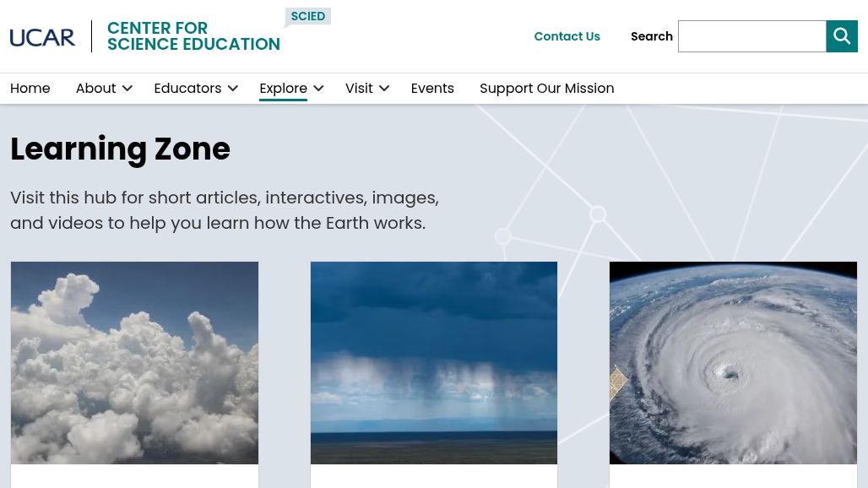
Task: Click the Visit navigation link
Action: coord(359,88)
